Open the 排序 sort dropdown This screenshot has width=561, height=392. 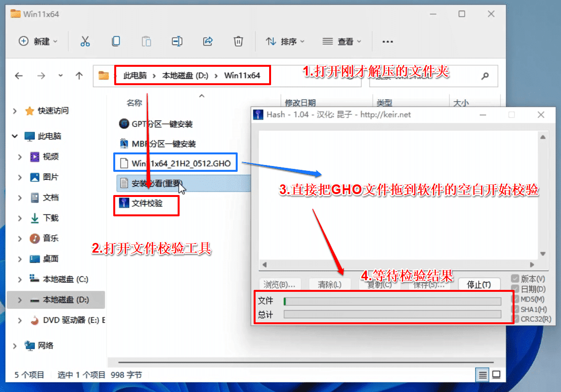(x=285, y=42)
